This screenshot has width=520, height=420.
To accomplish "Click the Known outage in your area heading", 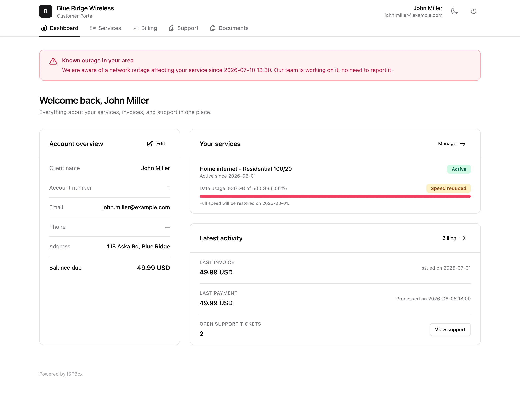I will [x=98, y=60].
